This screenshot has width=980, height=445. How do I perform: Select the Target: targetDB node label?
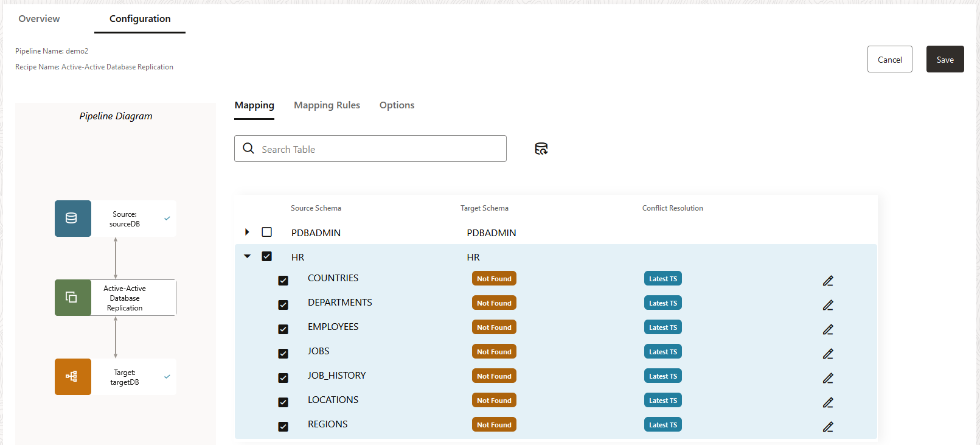pos(125,377)
